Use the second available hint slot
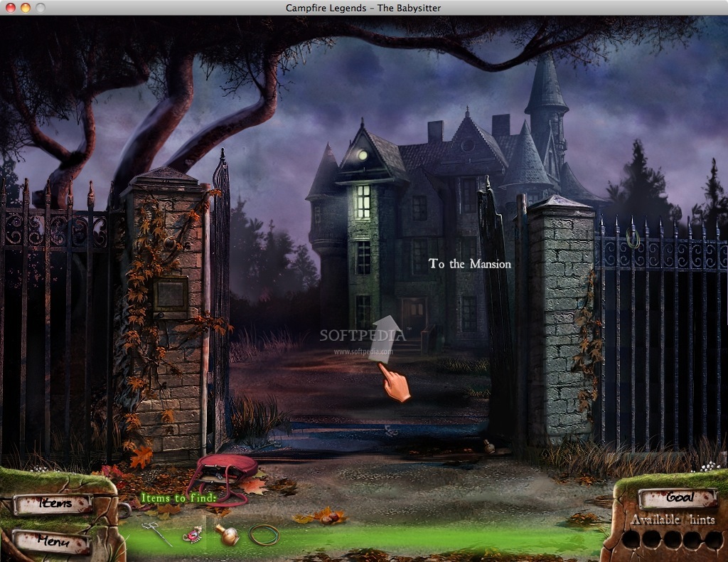This screenshot has height=562, width=728. (x=651, y=540)
